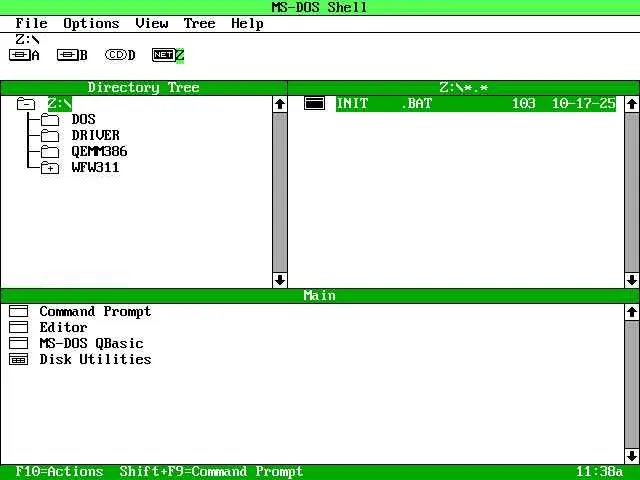
Task: Select Editor in Main list
Action: coord(63,327)
